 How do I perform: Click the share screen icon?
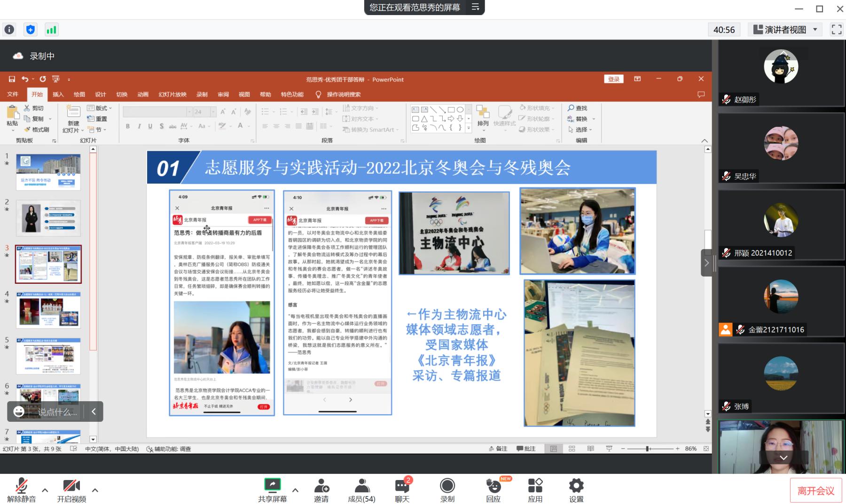[272, 485]
